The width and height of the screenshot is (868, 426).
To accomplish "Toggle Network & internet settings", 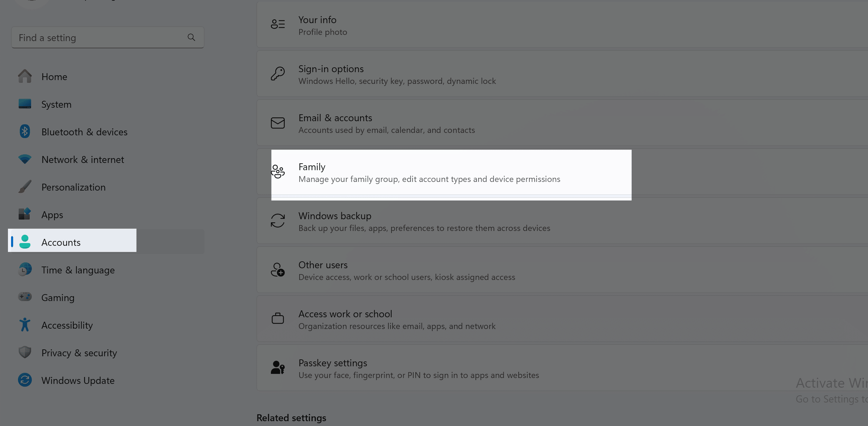I will 83,159.
